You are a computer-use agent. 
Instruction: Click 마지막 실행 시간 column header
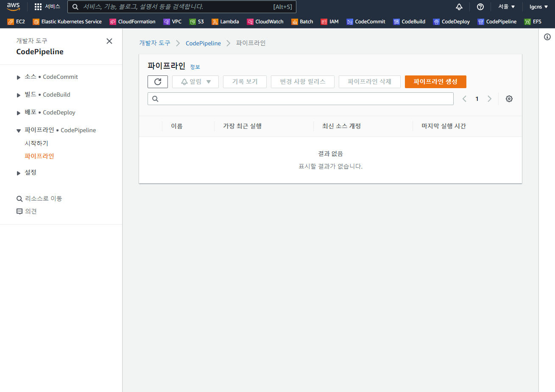point(444,126)
